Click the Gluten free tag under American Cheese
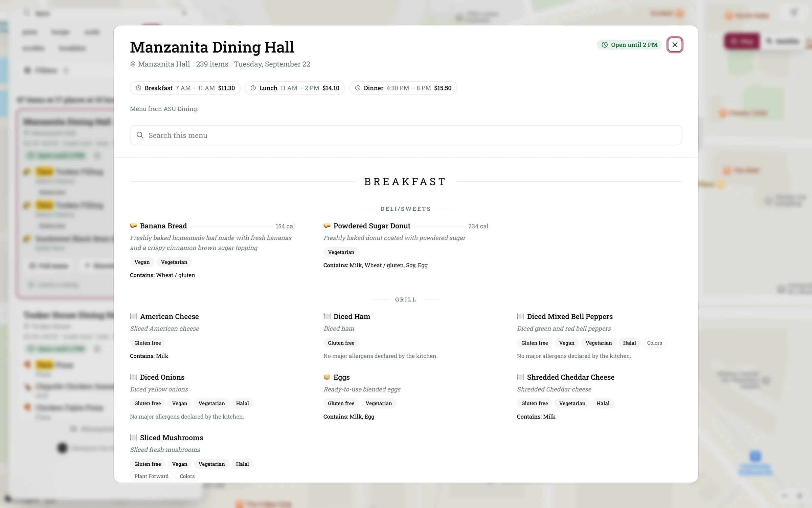Screen dimensions: 812x508 click(x=148, y=343)
